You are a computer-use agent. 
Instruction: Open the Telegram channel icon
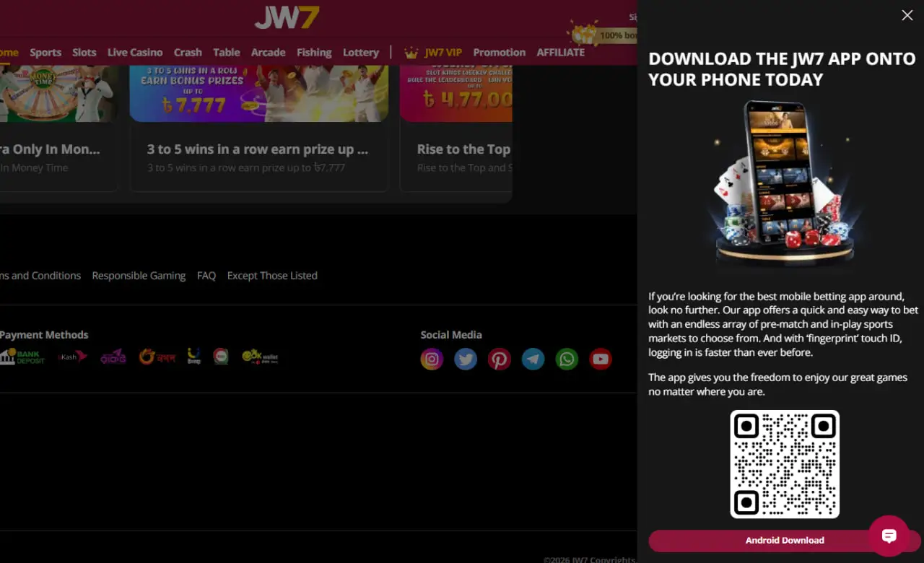[x=533, y=359]
